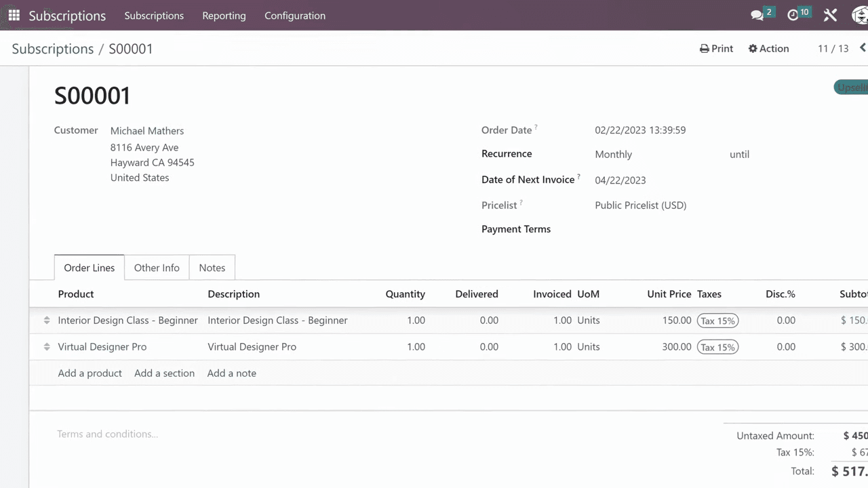Go to previous record with left arrow
Screen dimensions: 868x488
863,48
